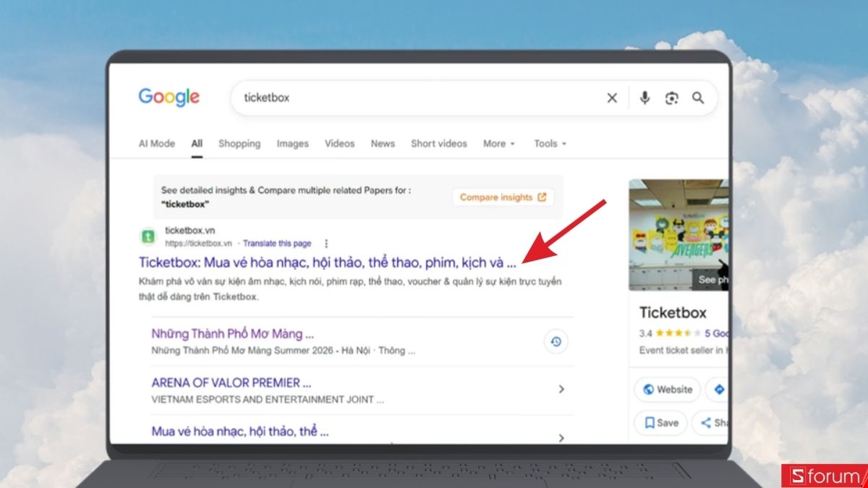Open the Shopping results tab
Screen dimensions: 868x488
tap(239, 143)
